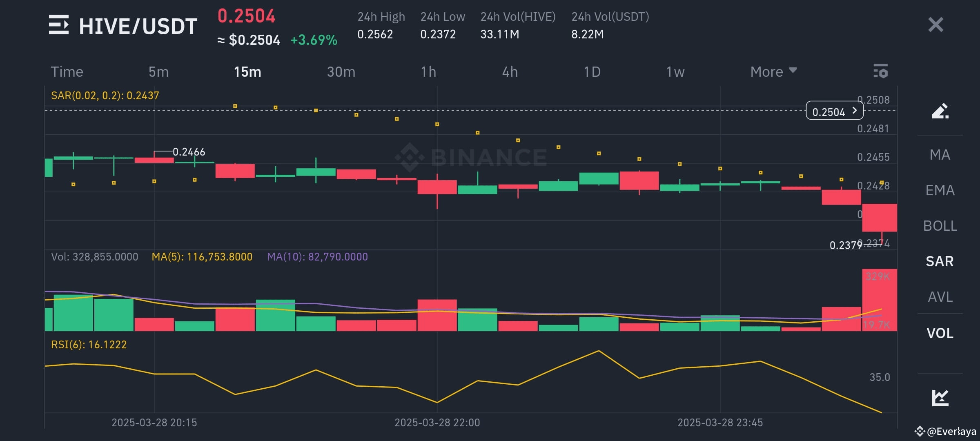This screenshot has height=441, width=980.
Task: Click the RSI(6) indicator label
Action: pyautogui.click(x=88, y=344)
